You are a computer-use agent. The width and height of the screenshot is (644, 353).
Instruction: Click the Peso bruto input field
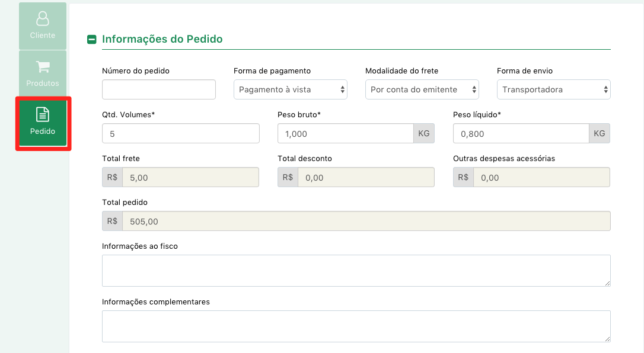pos(345,133)
